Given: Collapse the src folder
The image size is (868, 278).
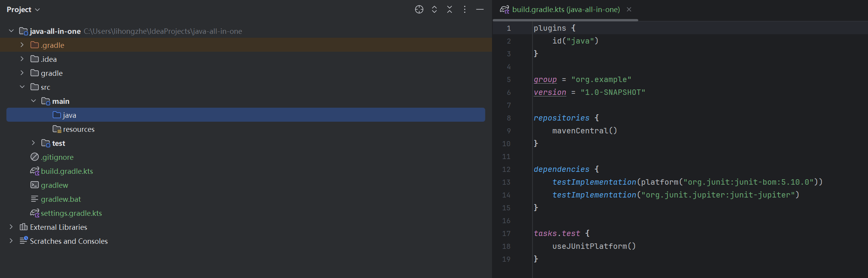Looking at the screenshot, I should (x=22, y=87).
